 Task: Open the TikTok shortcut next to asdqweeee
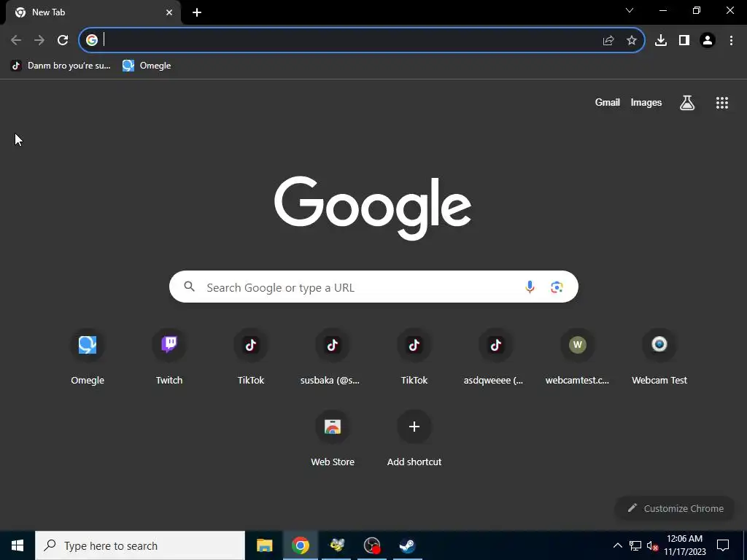414,357
